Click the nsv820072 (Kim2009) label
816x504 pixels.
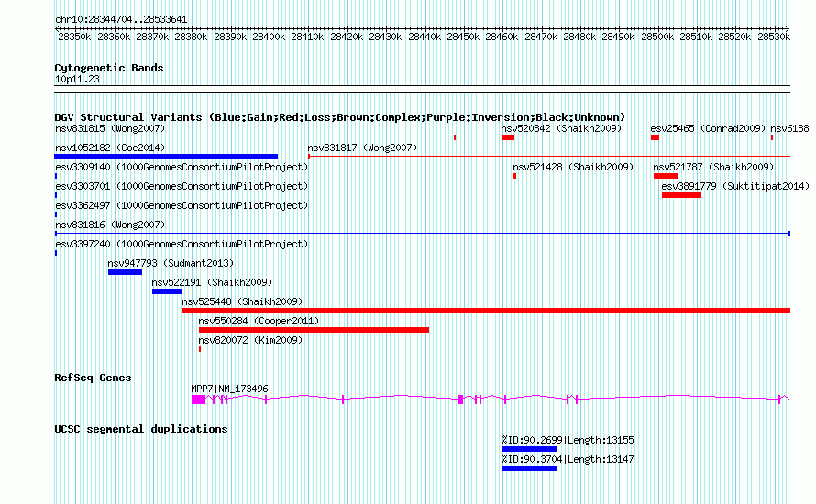click(250, 340)
